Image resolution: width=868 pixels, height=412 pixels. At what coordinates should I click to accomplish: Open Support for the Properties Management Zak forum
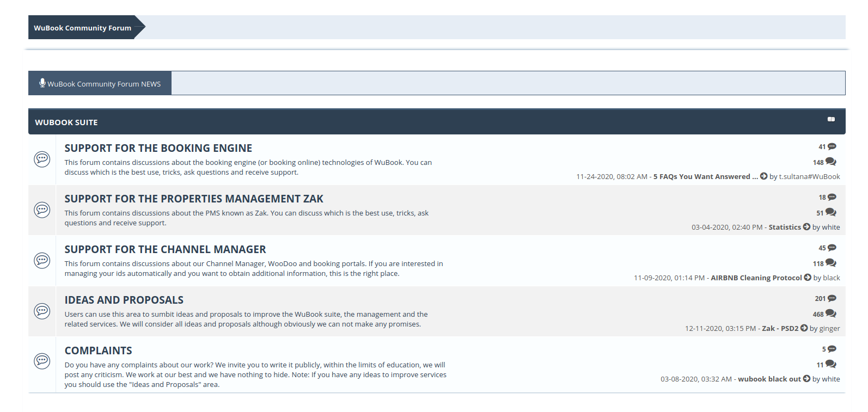point(194,199)
